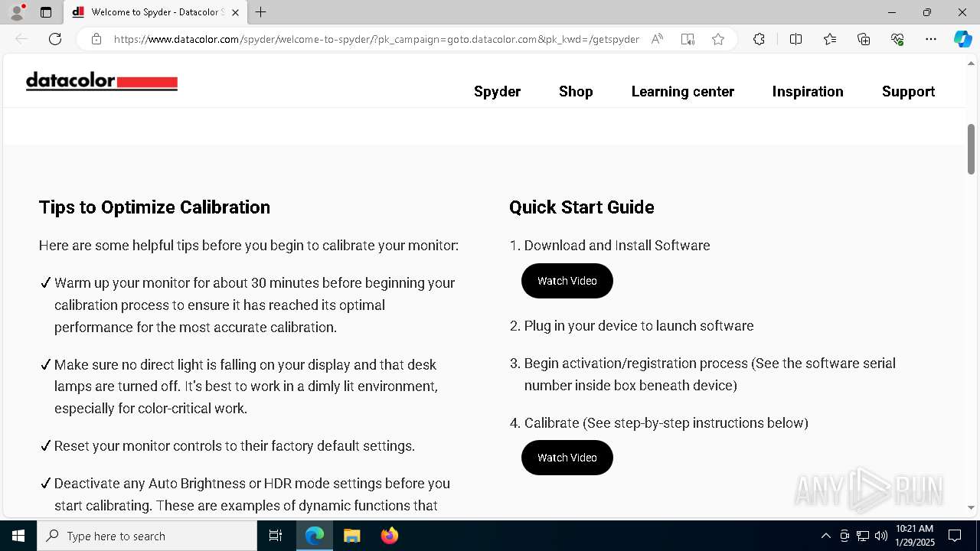
Task: View site information lock icon
Action: coord(96,39)
